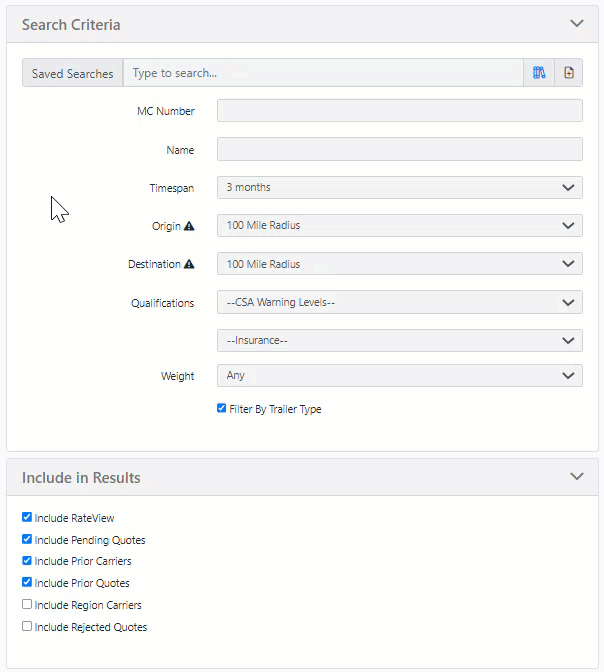The width and height of the screenshot is (604, 672).
Task: Collapse the Search Criteria panel chevron
Action: pos(577,23)
